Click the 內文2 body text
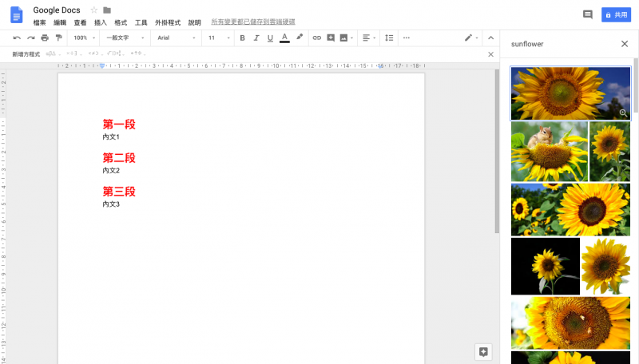Viewport: 639px width, 364px height. [111, 170]
